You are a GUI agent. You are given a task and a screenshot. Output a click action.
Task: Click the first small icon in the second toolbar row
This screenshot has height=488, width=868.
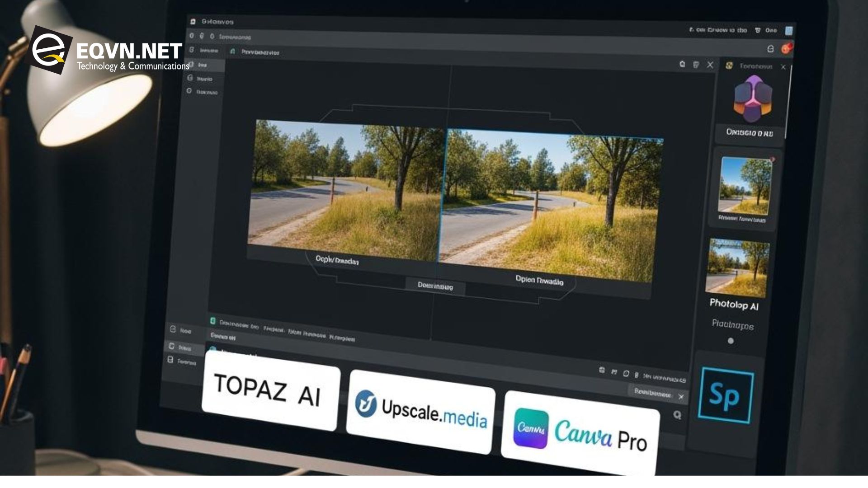tap(192, 36)
